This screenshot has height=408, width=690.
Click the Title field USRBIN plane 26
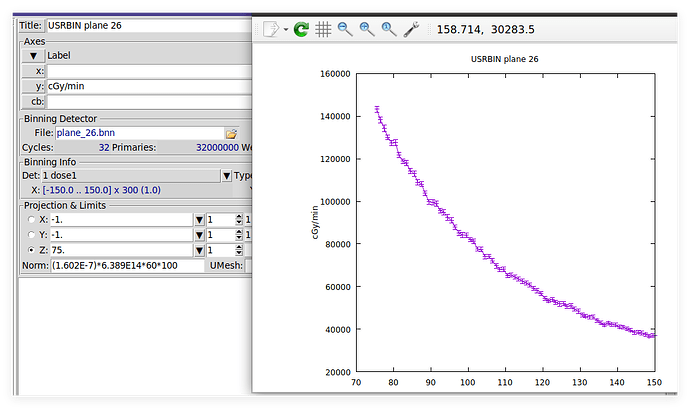click(149, 26)
